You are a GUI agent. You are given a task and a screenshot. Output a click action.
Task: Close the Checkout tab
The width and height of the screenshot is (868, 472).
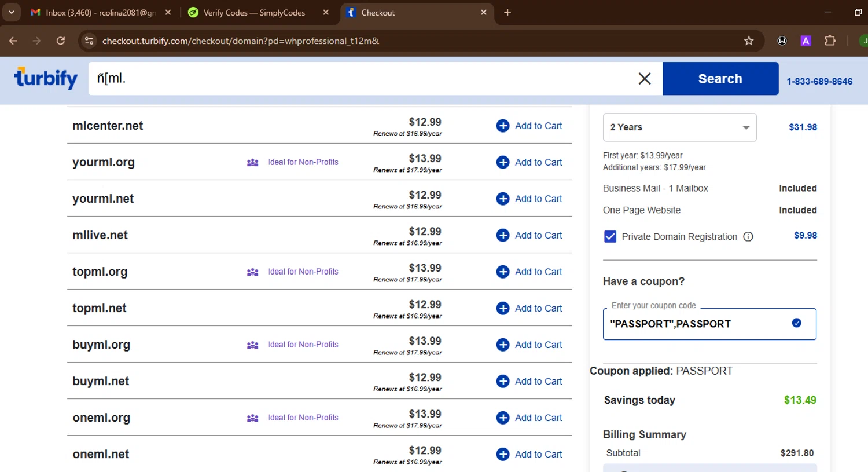coord(484,12)
